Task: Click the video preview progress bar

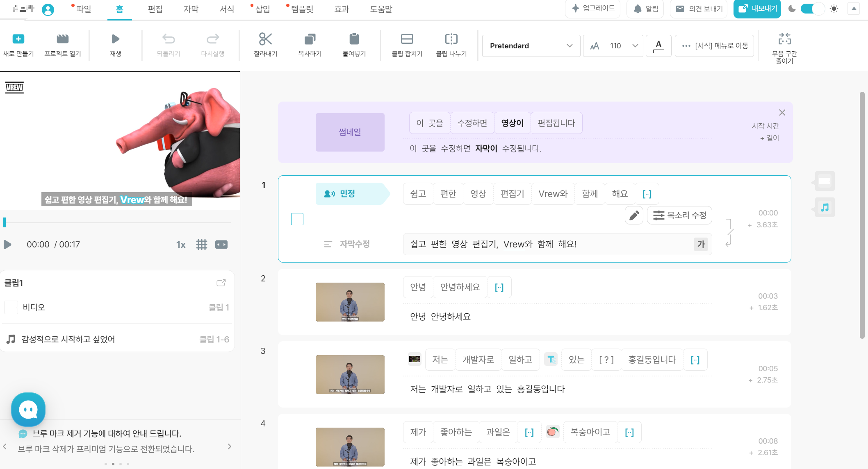Action: click(117, 222)
